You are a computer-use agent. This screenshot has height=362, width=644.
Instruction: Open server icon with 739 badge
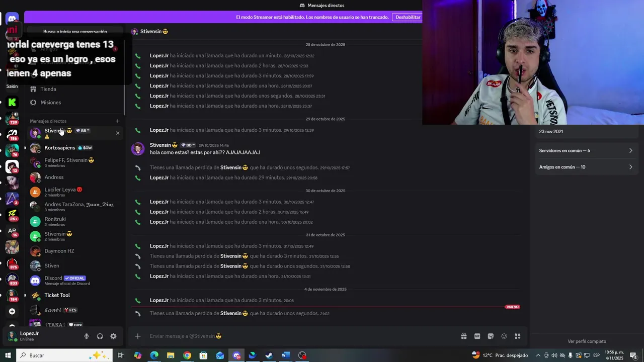pos(12,118)
